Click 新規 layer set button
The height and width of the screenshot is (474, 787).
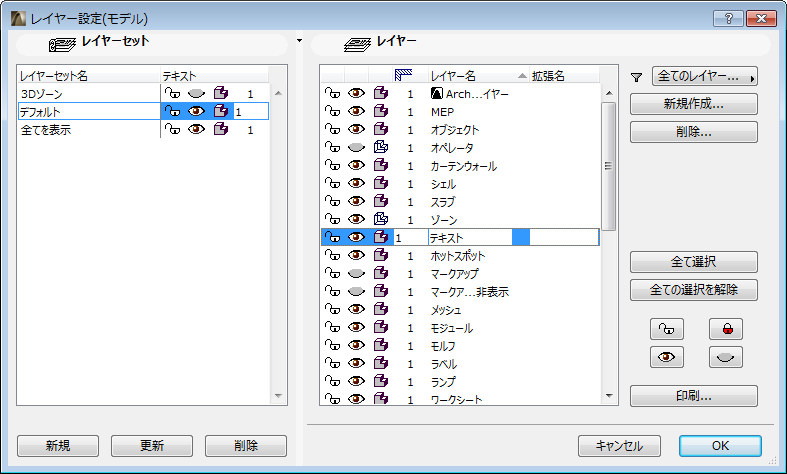point(58,445)
